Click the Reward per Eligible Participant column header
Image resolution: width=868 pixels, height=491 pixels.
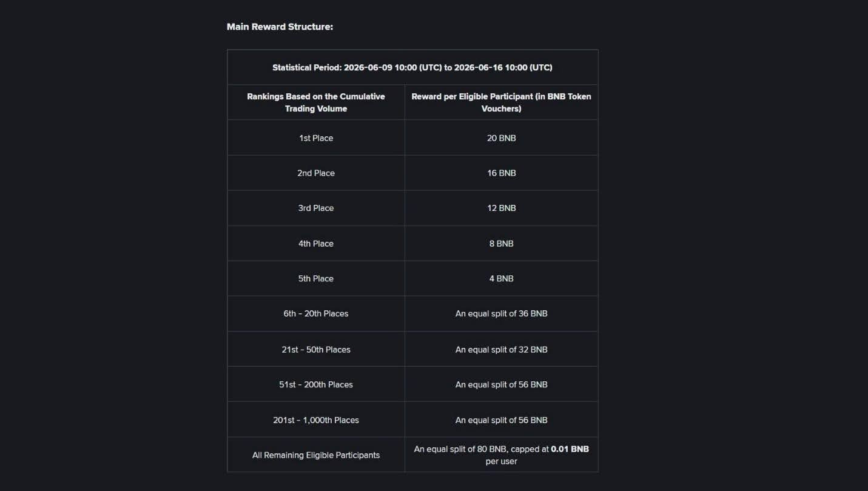[x=501, y=102]
